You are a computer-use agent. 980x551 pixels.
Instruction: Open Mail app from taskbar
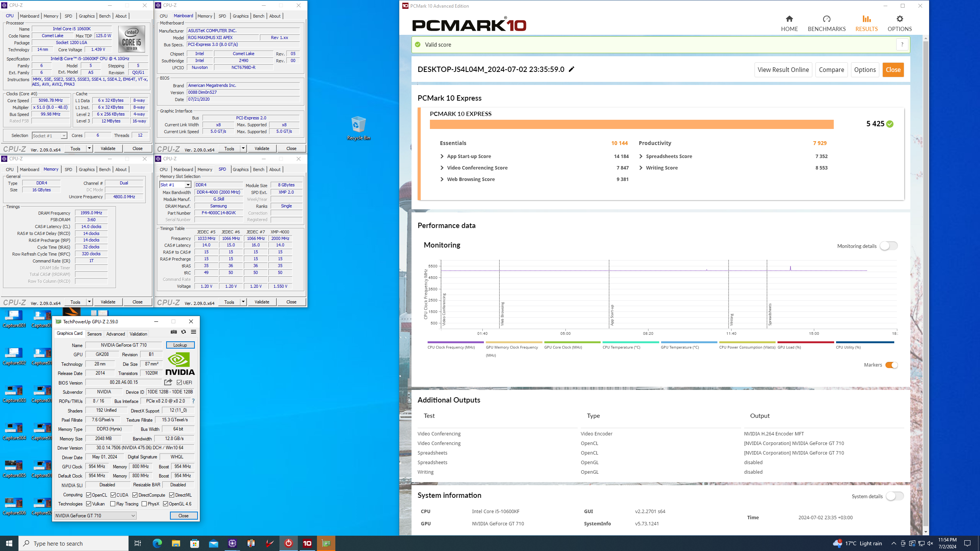click(213, 543)
